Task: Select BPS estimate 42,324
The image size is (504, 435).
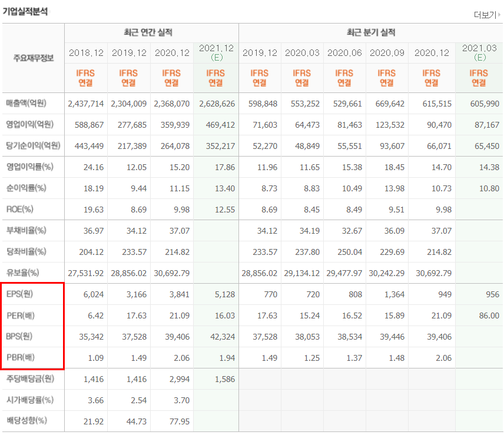Action: coord(223,337)
